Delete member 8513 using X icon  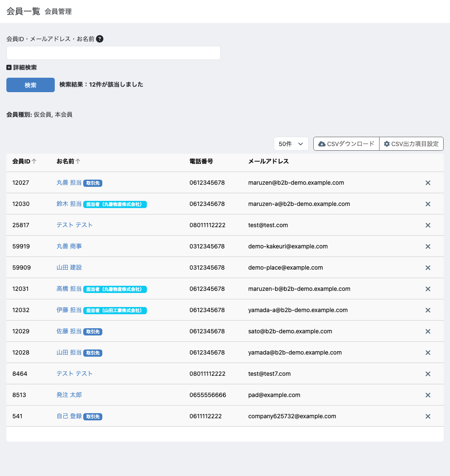coord(428,395)
